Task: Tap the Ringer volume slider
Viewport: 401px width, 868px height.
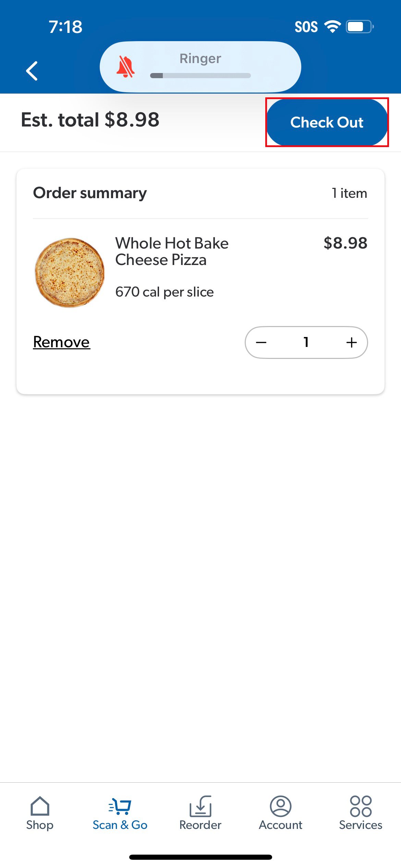Action: tap(200, 75)
